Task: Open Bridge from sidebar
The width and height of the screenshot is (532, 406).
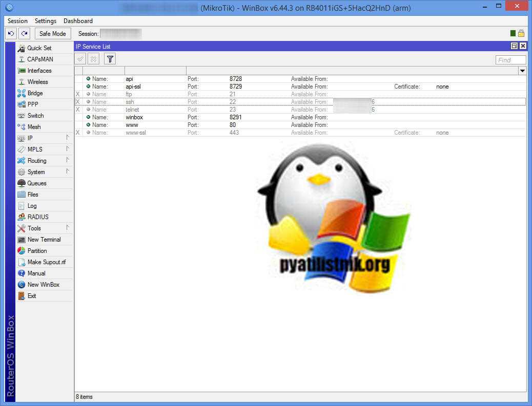Action: click(x=45, y=93)
